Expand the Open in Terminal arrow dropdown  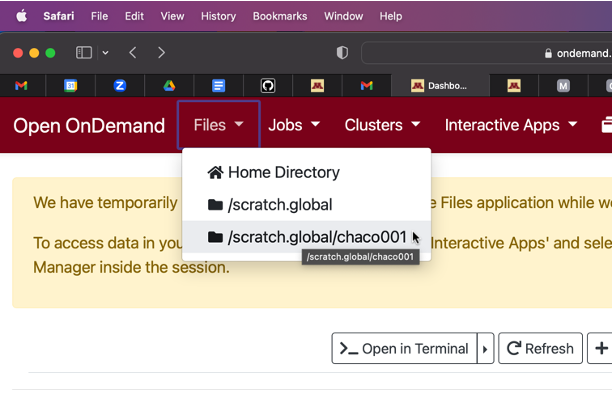point(486,348)
